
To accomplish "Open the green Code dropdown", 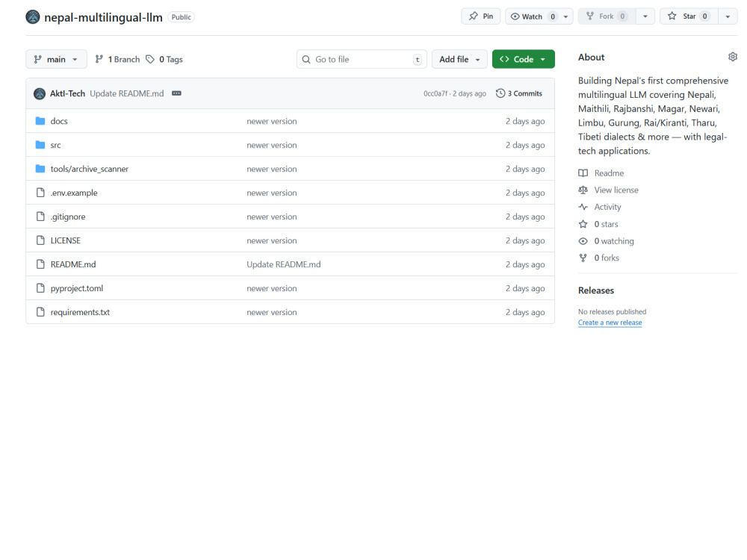I will coord(523,59).
